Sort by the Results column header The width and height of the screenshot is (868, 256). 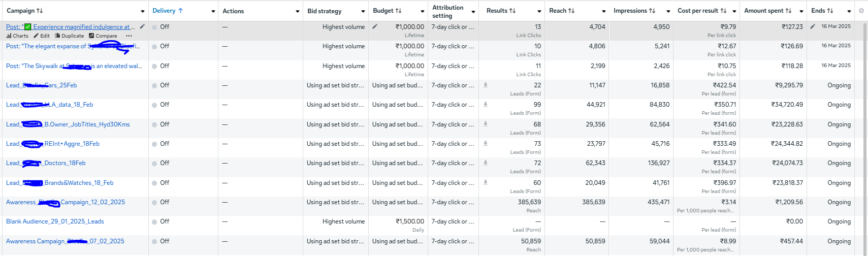point(501,11)
